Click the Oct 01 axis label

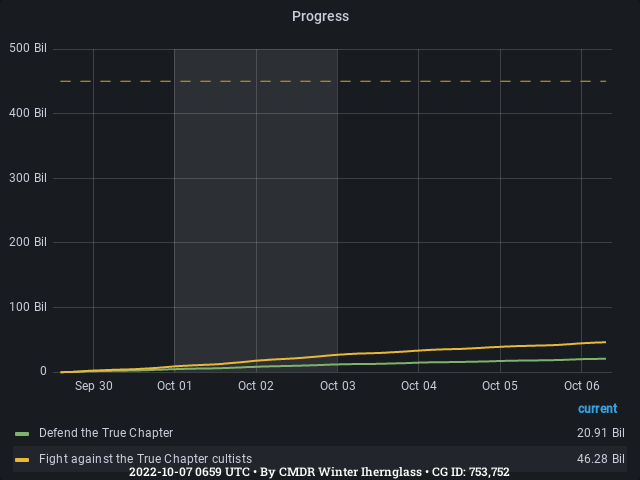174,386
